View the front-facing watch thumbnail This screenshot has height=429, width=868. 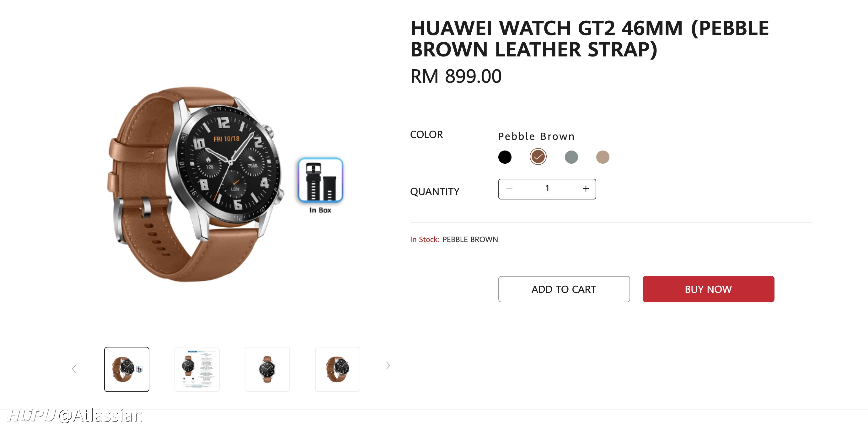click(x=267, y=369)
